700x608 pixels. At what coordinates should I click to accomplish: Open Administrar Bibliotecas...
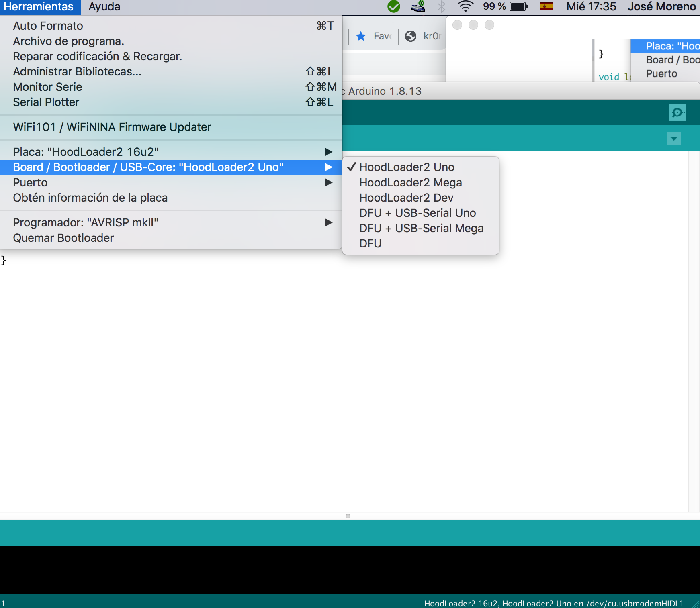171,71
